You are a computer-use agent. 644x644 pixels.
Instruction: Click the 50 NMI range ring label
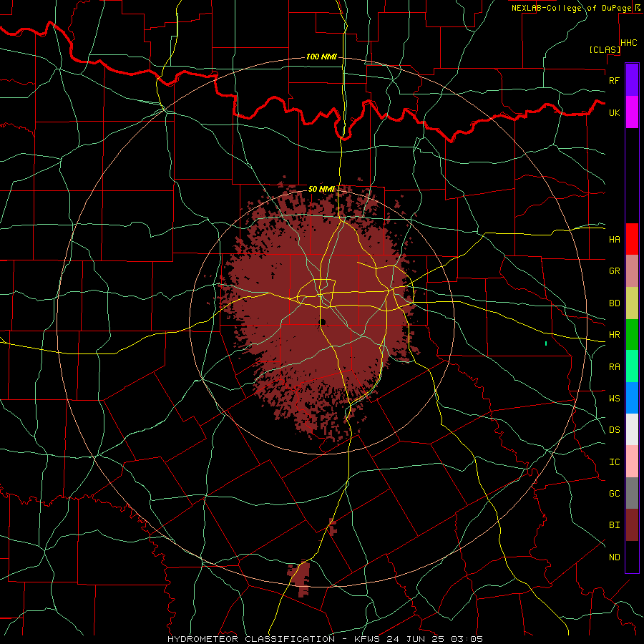pyautogui.click(x=321, y=189)
